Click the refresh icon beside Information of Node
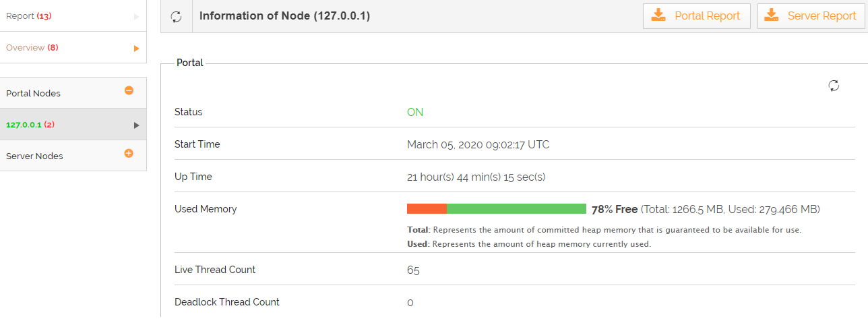The height and width of the screenshot is (325, 868). pyautogui.click(x=177, y=16)
